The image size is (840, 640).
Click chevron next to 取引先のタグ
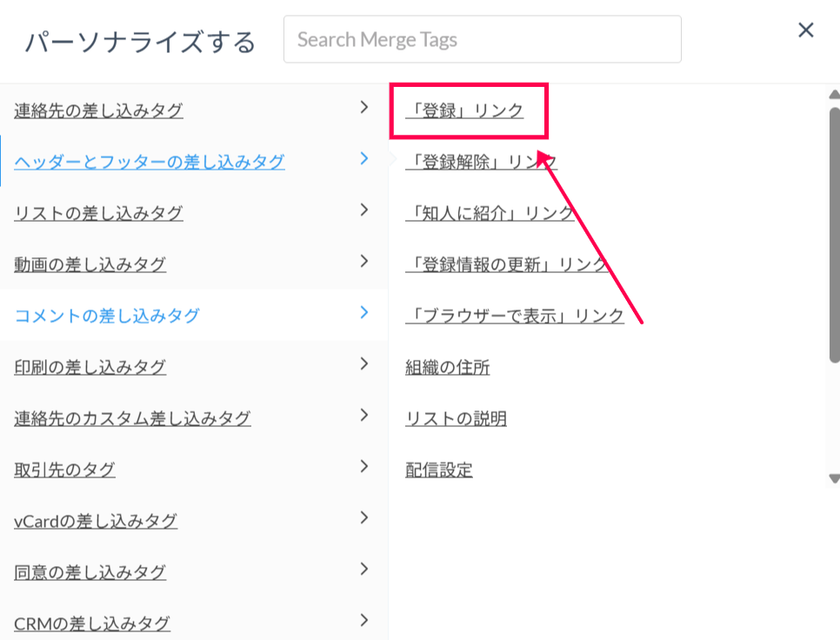[364, 466]
